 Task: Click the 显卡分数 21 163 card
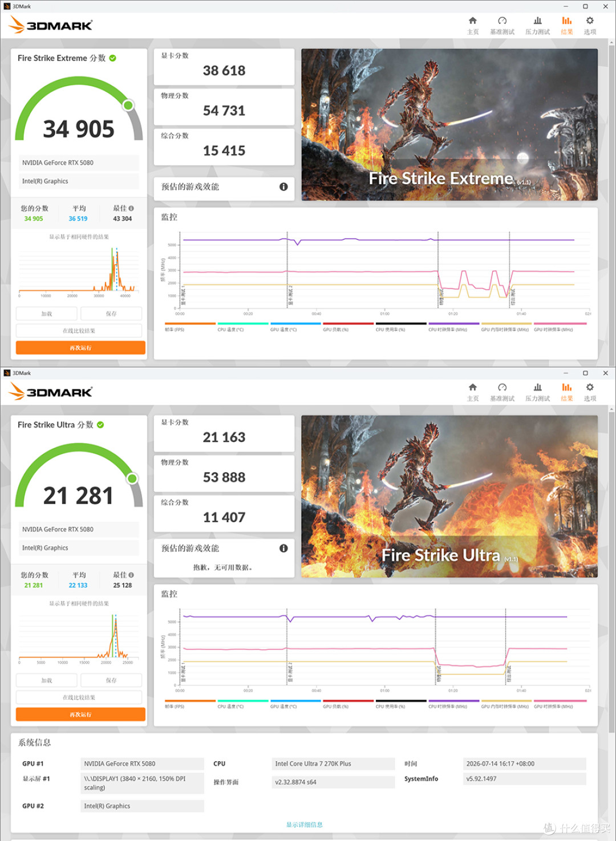[x=224, y=433]
